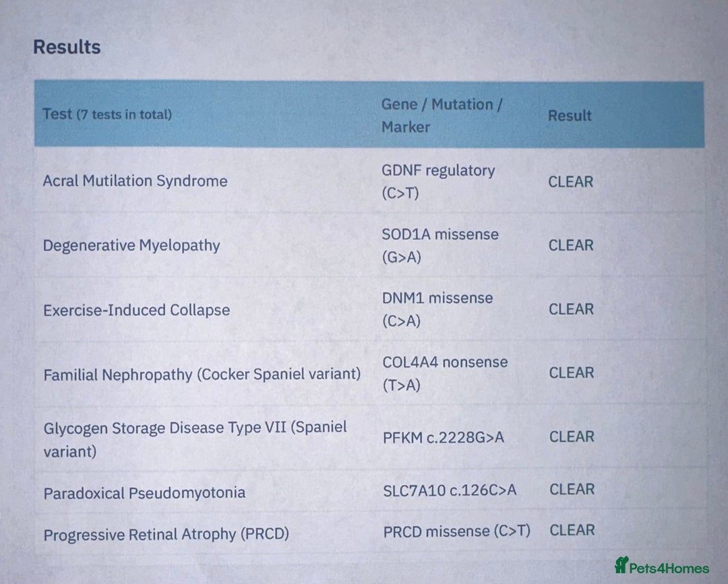Click the SOD1A missense (G>A) marker

click(x=440, y=245)
